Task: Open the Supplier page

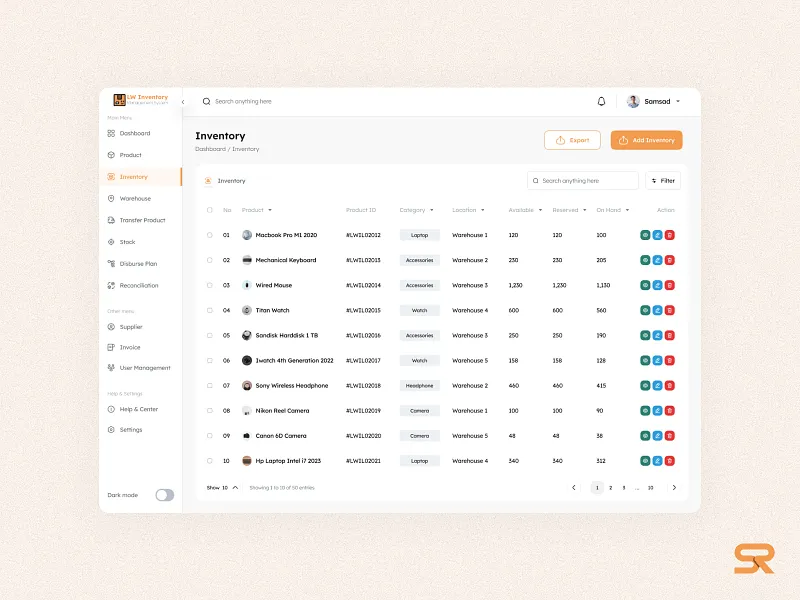Action: (x=129, y=326)
